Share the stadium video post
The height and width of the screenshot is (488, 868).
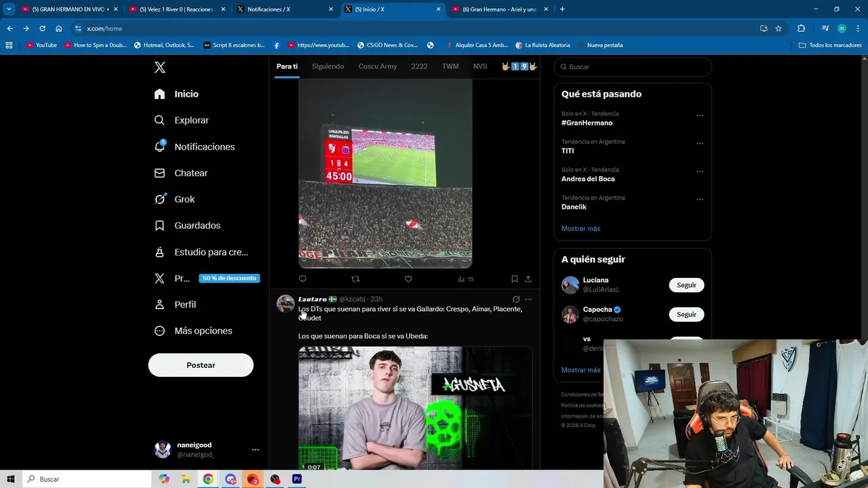point(528,279)
